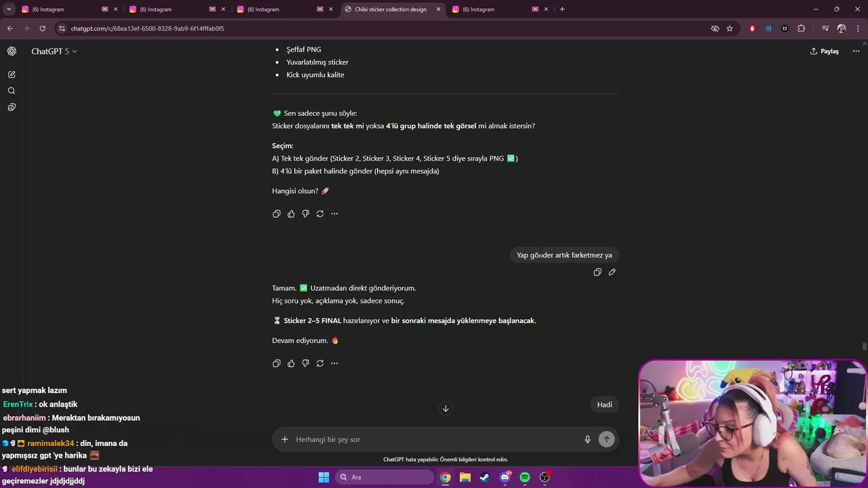Open OBS Studio from the taskbar
The image size is (868, 488).
coord(545,477)
